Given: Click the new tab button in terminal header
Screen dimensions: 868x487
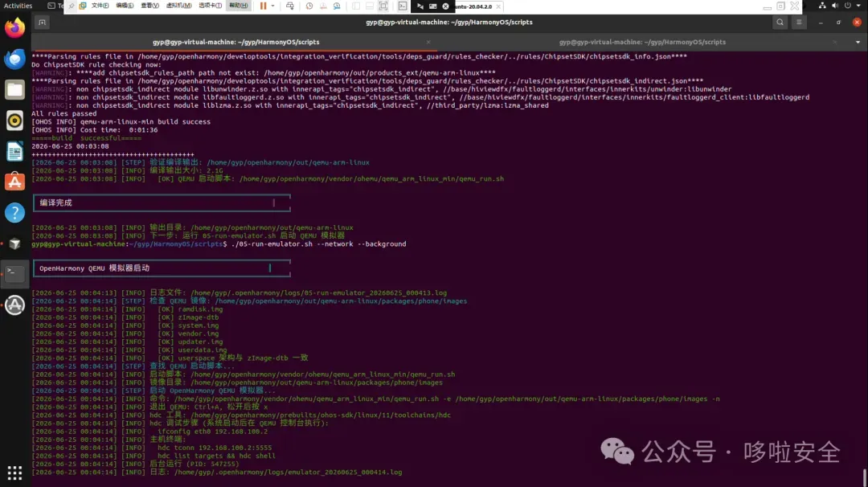Looking at the screenshot, I should pyautogui.click(x=42, y=23).
